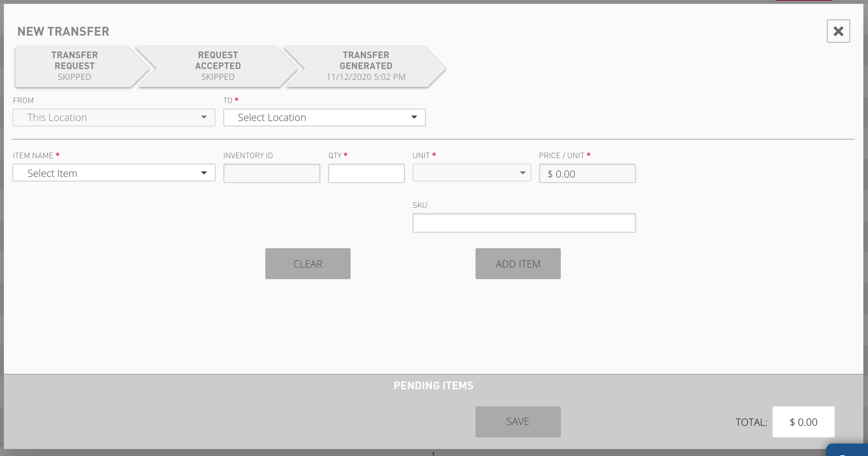Click the New Transfer title
Viewport: 868px width, 456px height.
point(63,31)
